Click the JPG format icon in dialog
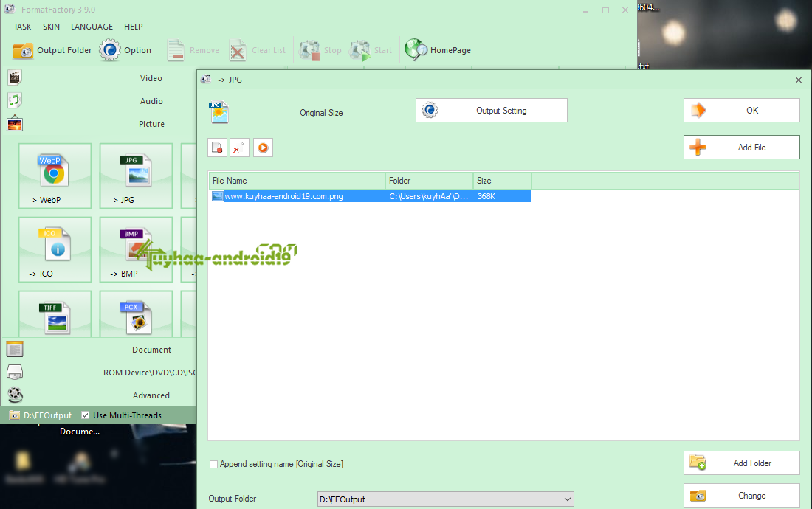 (x=219, y=112)
